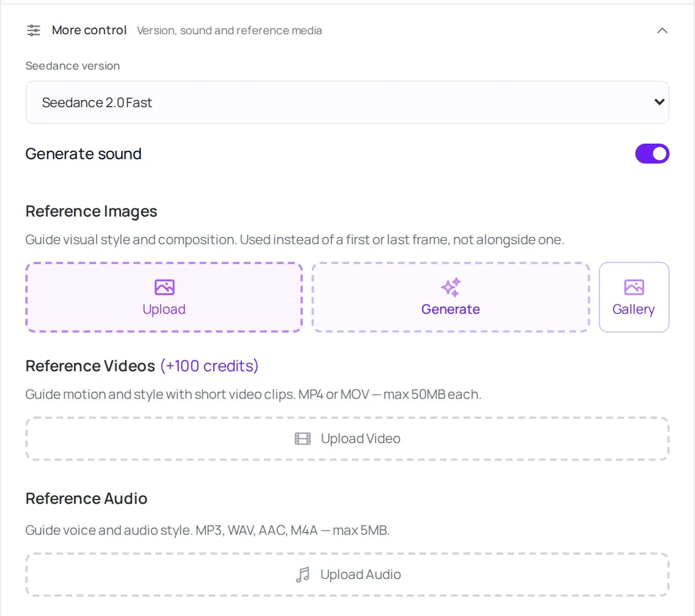695x616 pixels.
Task: Click the Upload reference image box
Action: (164, 298)
